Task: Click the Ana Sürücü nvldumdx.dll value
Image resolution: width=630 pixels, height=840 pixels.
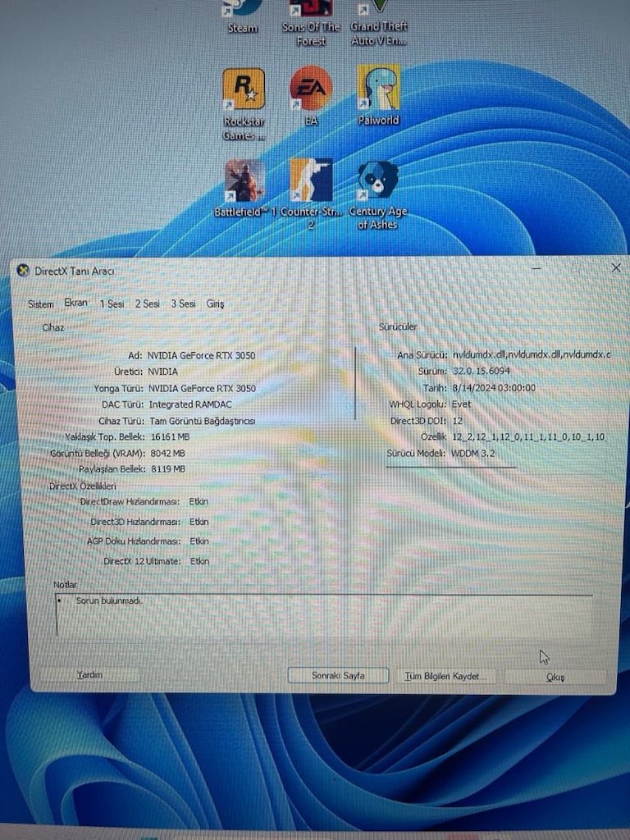Action: [532, 354]
